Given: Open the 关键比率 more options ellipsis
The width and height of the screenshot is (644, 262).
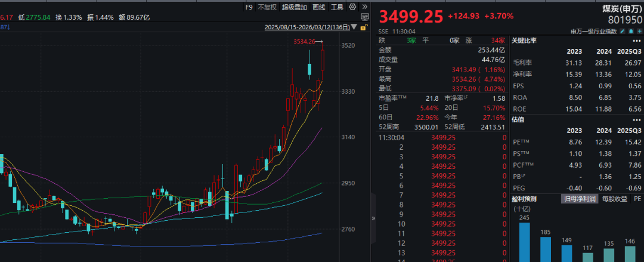Looking at the screenshot, I should tap(636, 41).
